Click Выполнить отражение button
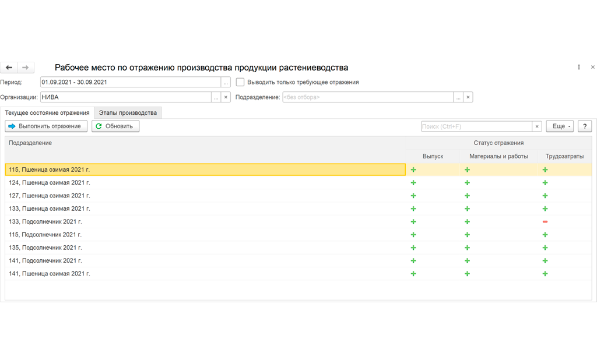 tap(46, 126)
